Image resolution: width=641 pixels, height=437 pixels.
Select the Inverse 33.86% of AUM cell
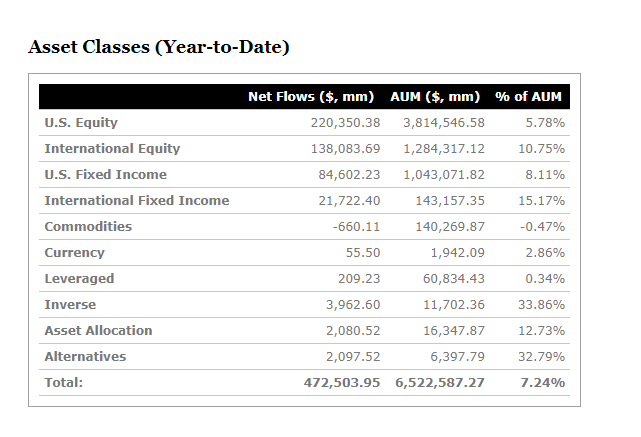545,304
